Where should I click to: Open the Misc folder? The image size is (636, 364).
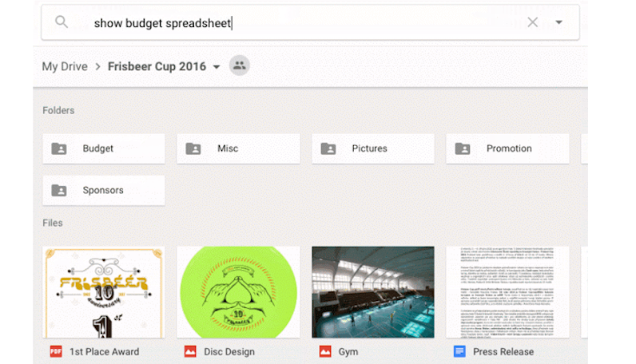[x=238, y=148]
